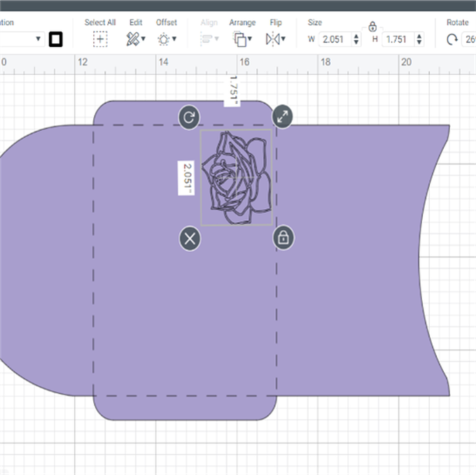Decrease height with down stepper
This screenshot has width=476, height=475.
(419, 43)
